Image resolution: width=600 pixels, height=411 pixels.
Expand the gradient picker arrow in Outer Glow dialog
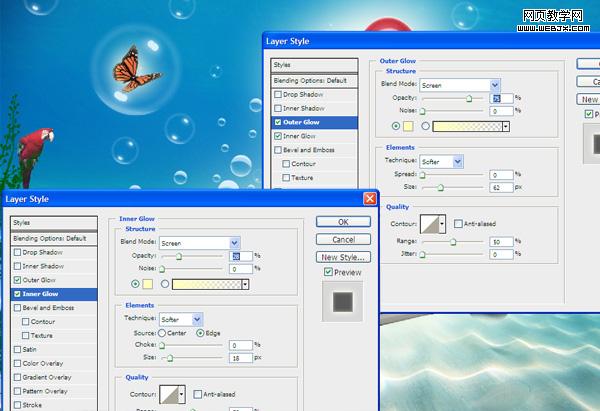506,126
